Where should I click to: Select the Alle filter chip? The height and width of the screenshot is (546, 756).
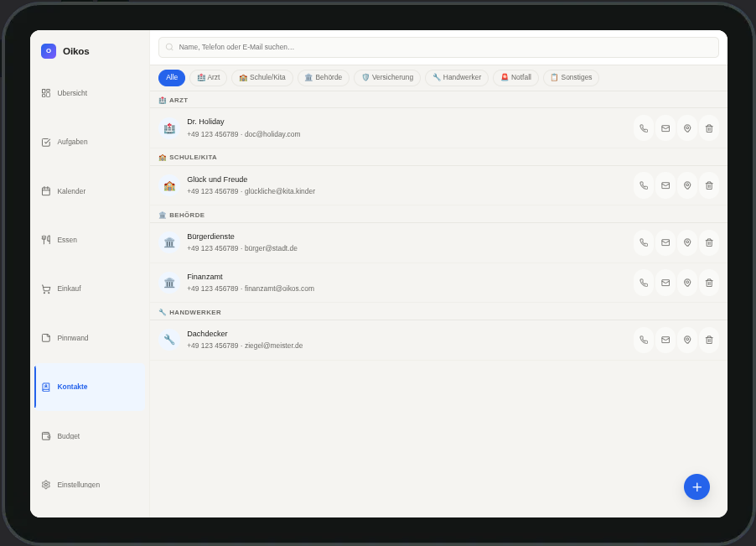(172, 78)
